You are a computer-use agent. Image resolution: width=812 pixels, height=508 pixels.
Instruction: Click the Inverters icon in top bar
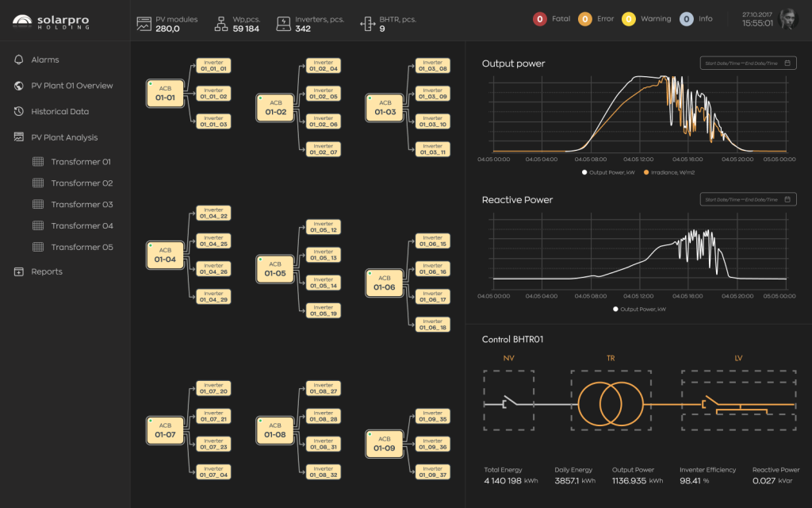coord(283,24)
